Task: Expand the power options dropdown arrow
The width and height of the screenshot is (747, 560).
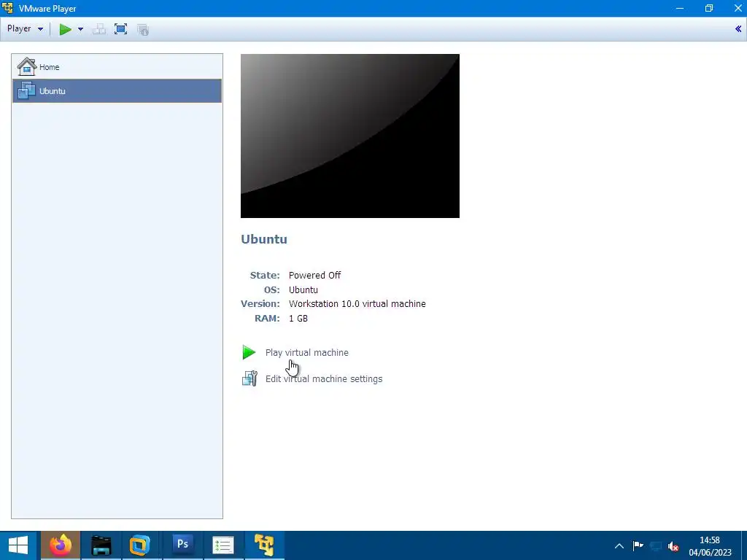Action: 80,29
